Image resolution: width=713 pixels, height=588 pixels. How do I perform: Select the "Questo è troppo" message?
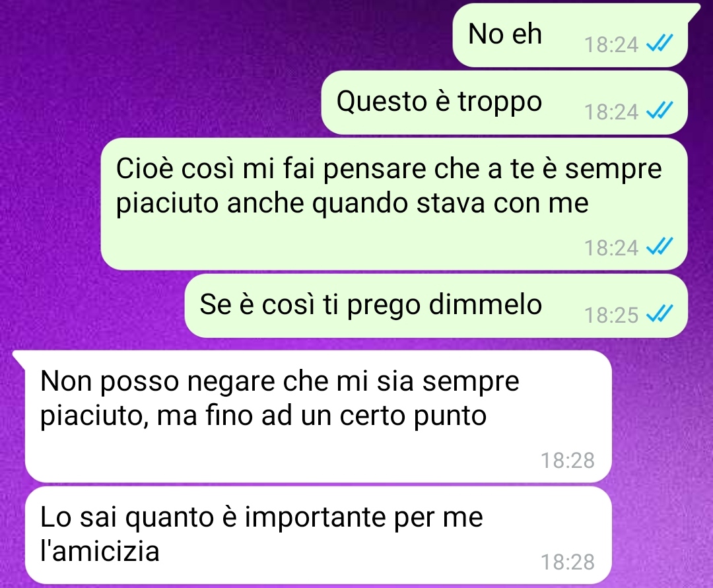coord(504,102)
